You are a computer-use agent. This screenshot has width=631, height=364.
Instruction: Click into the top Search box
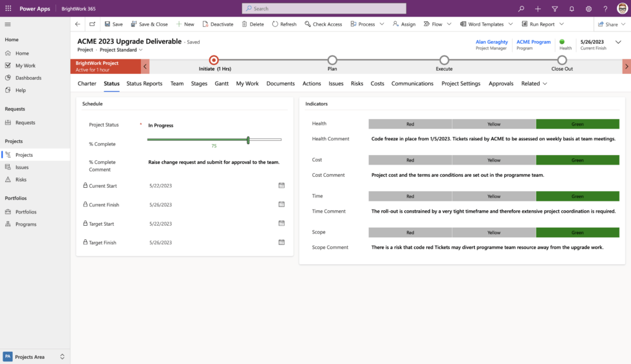pos(324,8)
